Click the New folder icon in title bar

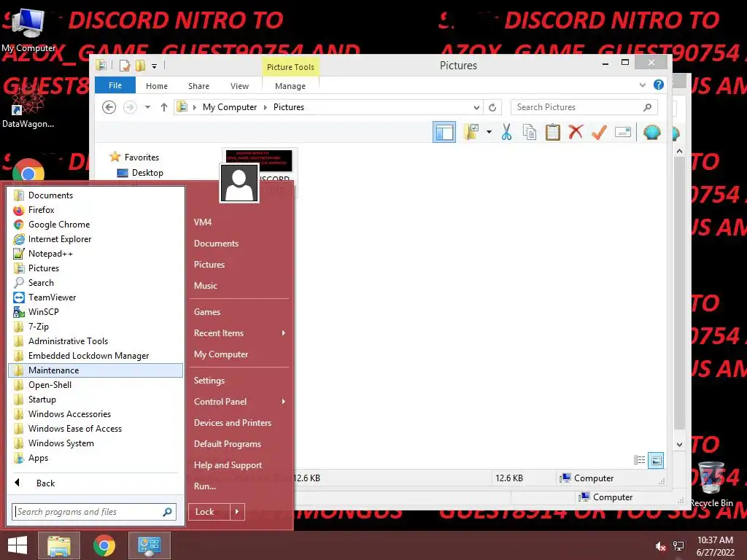141,65
